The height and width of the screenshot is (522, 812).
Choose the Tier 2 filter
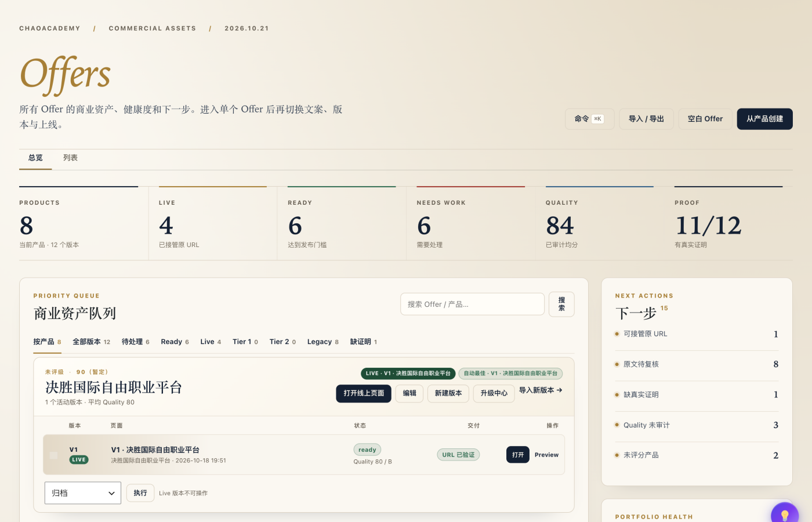point(282,342)
